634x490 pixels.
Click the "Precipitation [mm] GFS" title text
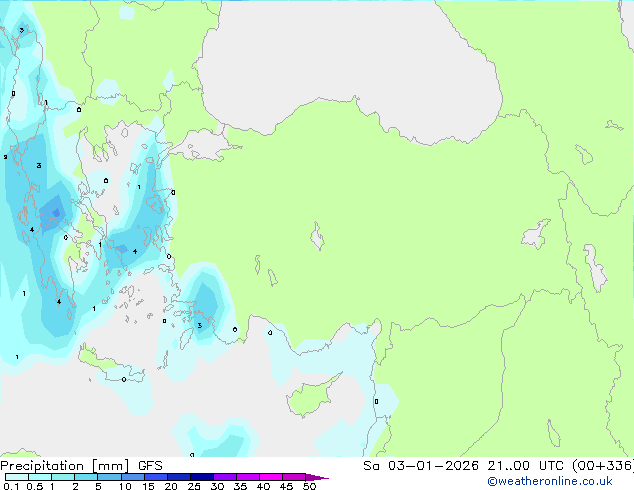81,466
